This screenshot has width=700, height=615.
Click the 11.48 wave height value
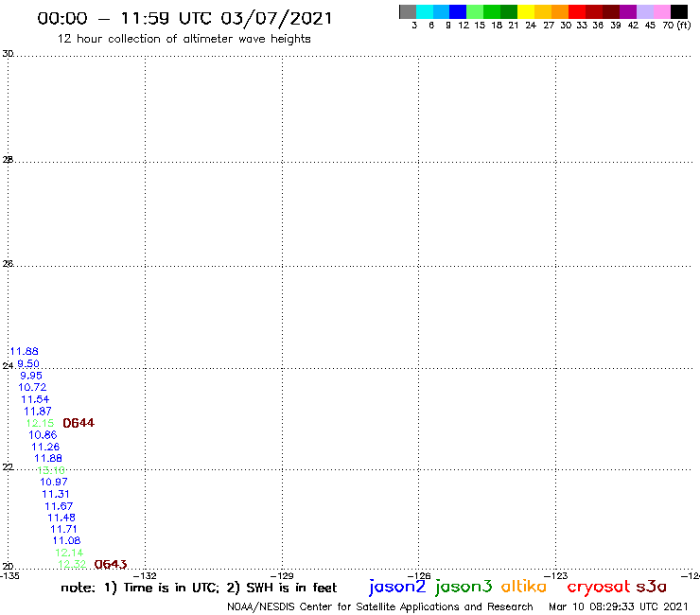pyautogui.click(x=61, y=518)
